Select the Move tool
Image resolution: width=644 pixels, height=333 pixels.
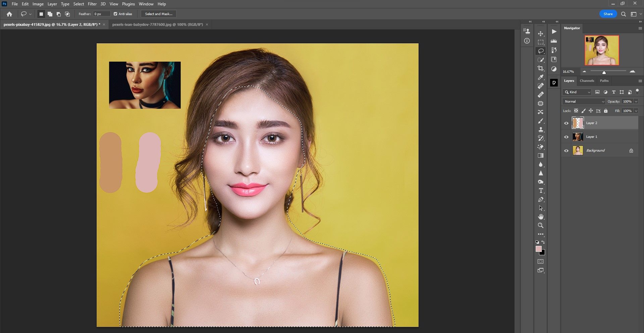[540, 34]
